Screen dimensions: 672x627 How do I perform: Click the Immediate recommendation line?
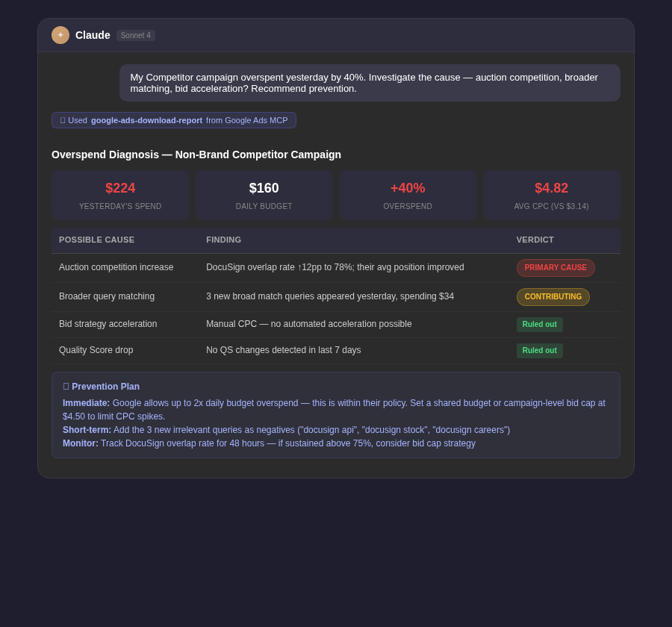point(334,410)
